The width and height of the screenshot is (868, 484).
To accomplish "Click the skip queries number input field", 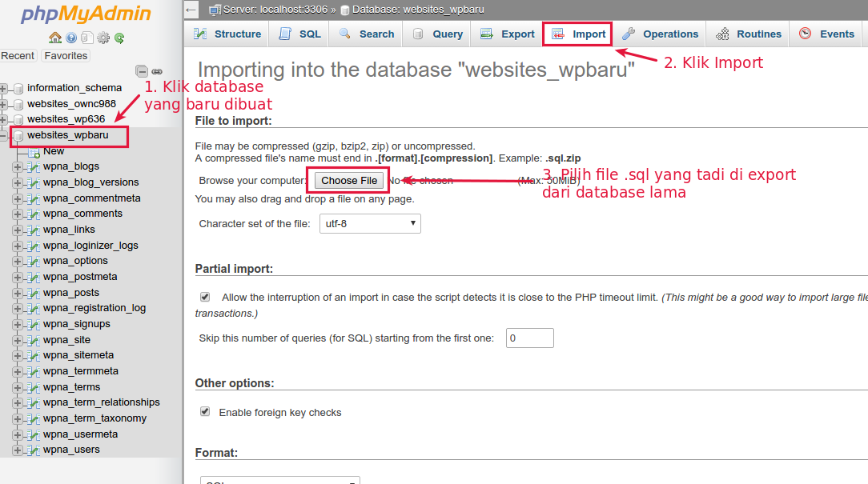I will click(x=529, y=338).
